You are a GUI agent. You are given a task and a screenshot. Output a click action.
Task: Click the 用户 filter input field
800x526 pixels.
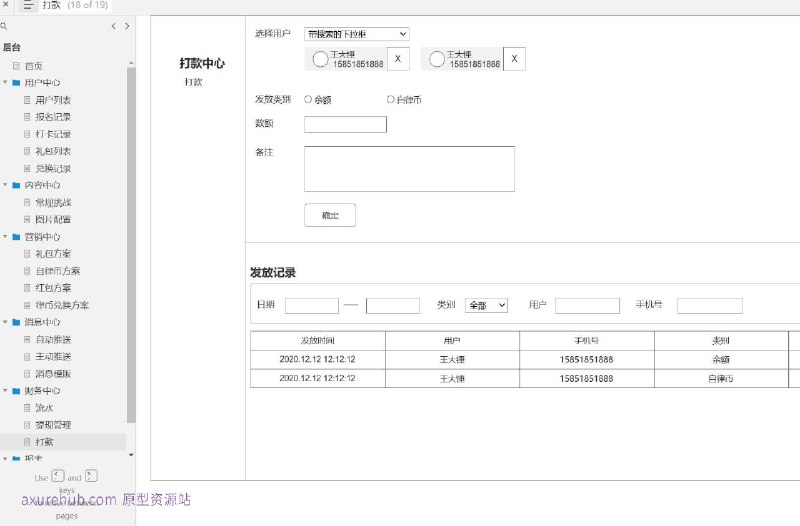[587, 306]
